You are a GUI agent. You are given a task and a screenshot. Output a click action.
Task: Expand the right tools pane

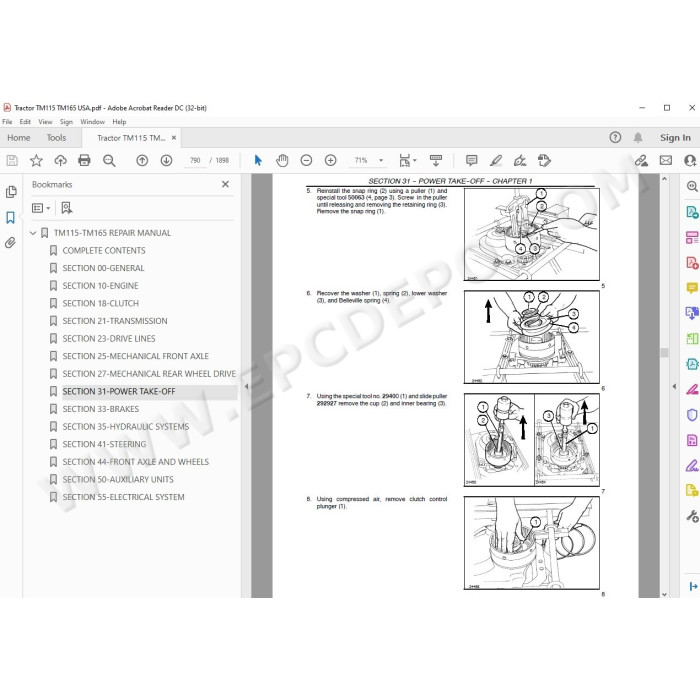[x=693, y=586]
